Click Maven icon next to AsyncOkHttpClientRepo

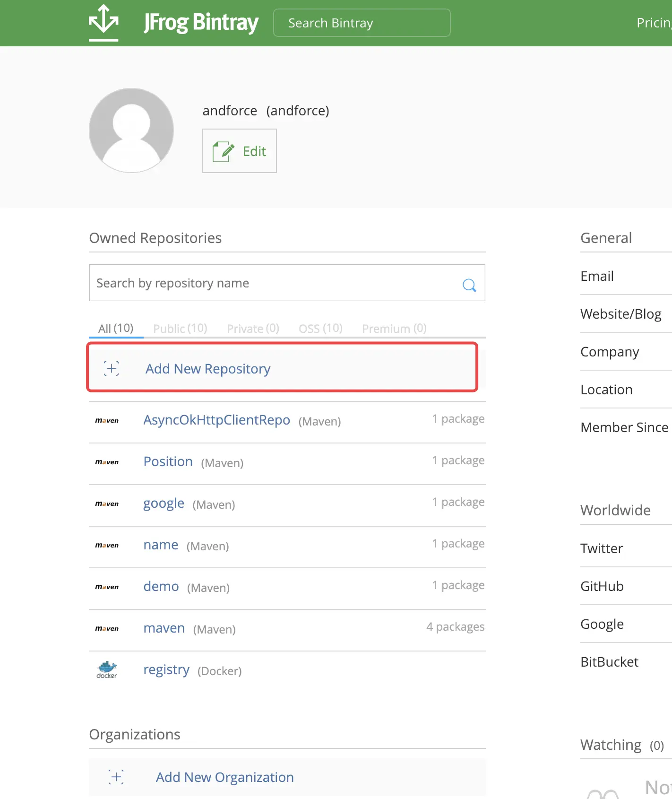click(107, 420)
